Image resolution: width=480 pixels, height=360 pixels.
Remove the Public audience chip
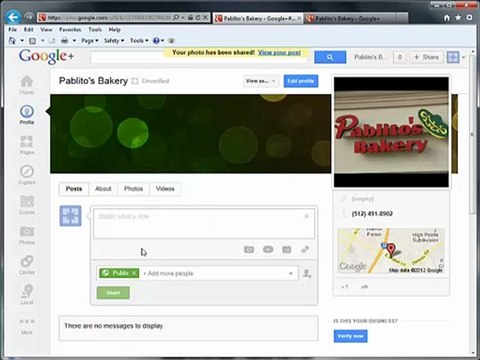click(134, 273)
